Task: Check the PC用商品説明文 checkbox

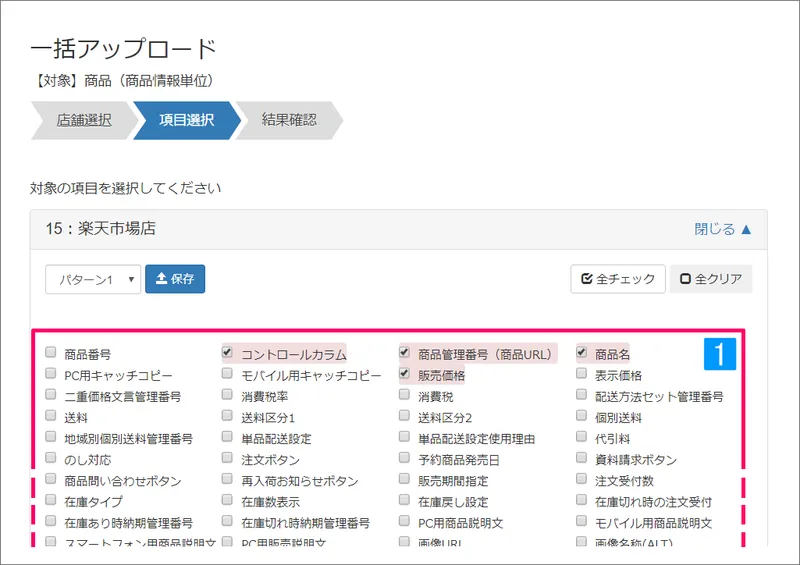Action: click(x=404, y=520)
